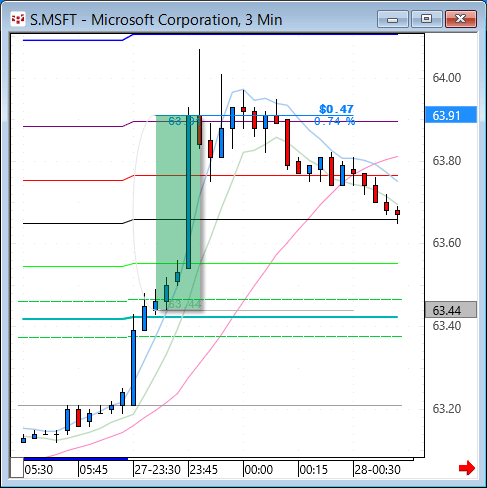The height and width of the screenshot is (488, 487).
Task: Close the S.MSFT chart window
Action: tap(461, 19)
